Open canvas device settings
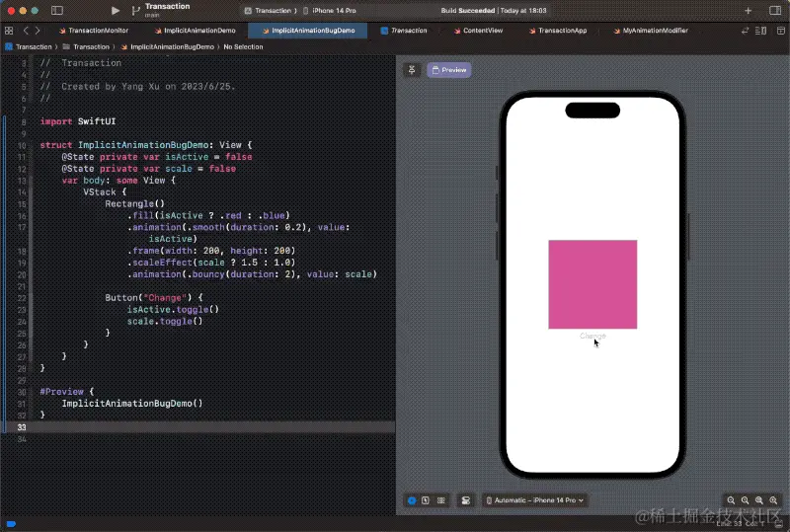This screenshot has width=790, height=532. [x=466, y=500]
